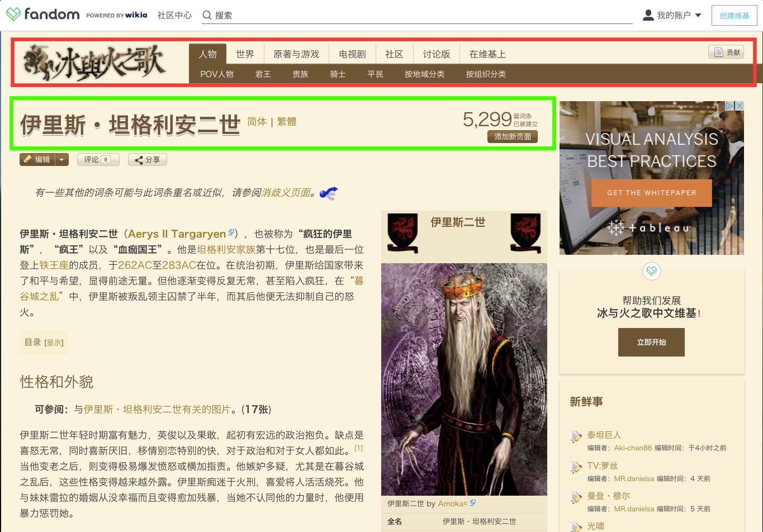Open the 消歧义页面 link
The image size is (763, 532).
point(286,193)
